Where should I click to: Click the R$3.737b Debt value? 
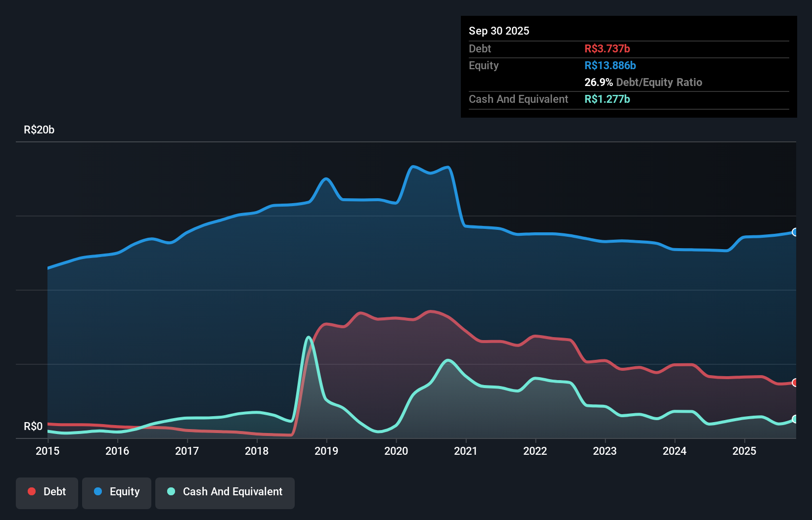tap(607, 48)
